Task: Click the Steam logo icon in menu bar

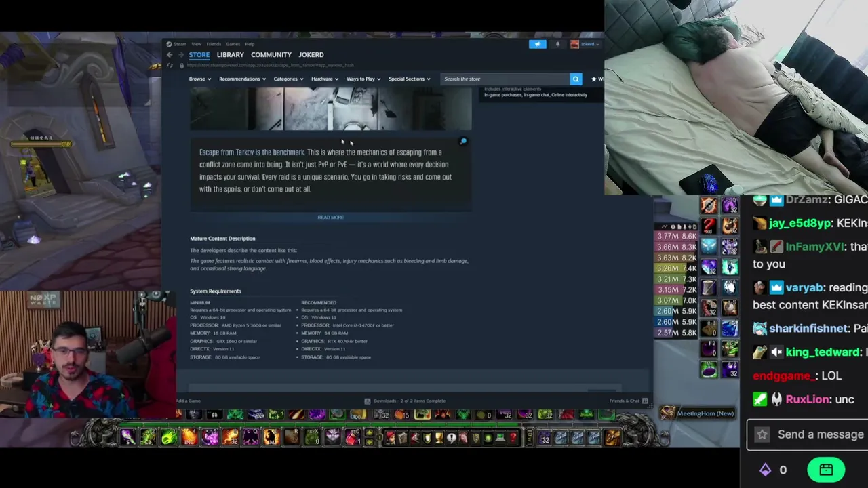Action: (169, 44)
